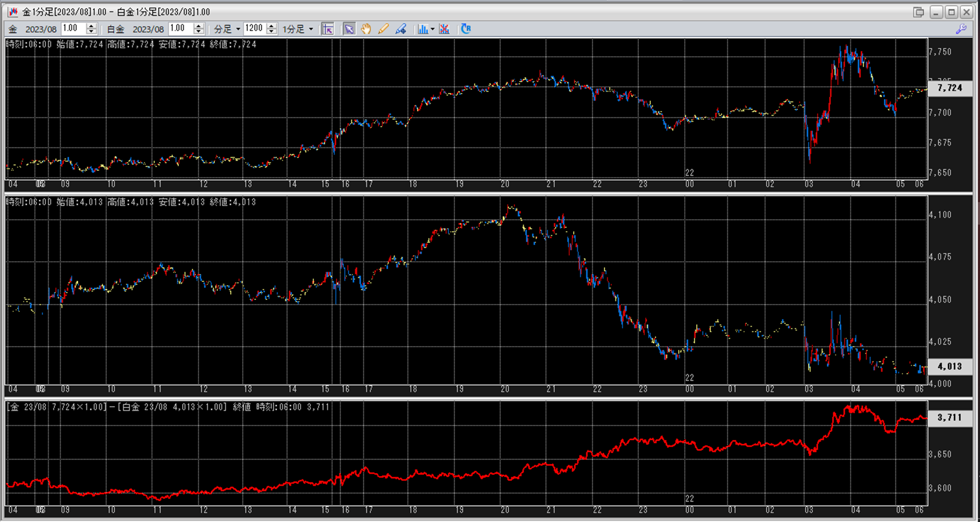980x522 pixels.
Task: Open the dropdown arrow beside chart indicator icon
Action: click(x=433, y=29)
